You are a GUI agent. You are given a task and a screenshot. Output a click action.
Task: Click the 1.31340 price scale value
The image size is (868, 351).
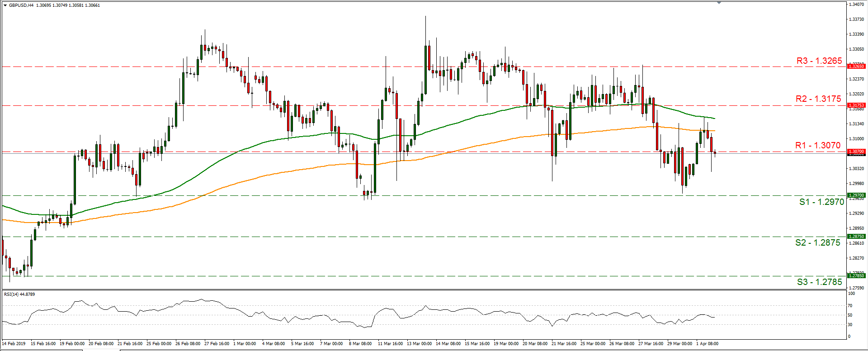click(857, 124)
